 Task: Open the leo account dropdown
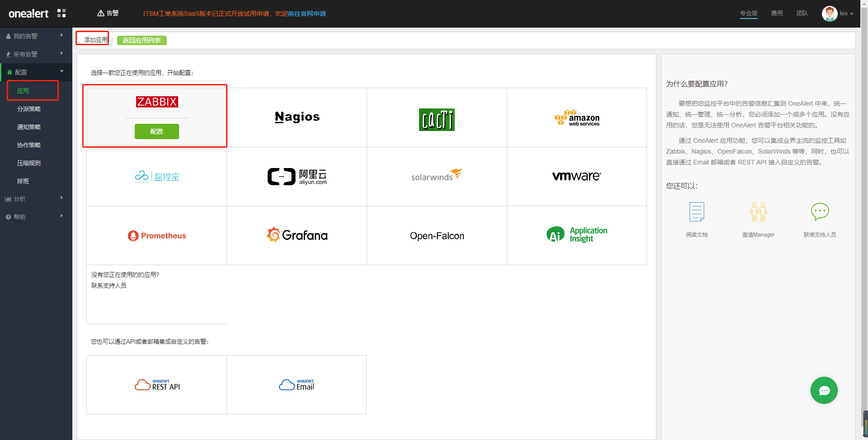[x=846, y=14]
